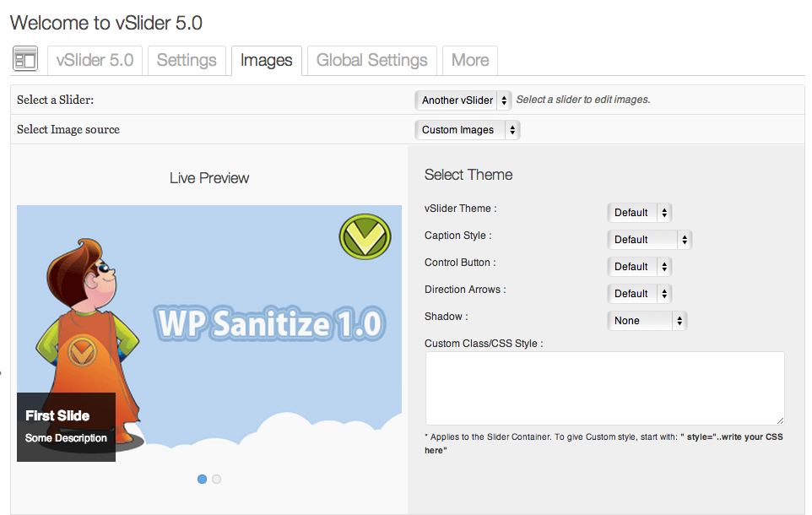Open the Custom Images source dropdown
This screenshot has width=812, height=515.
[x=467, y=129]
